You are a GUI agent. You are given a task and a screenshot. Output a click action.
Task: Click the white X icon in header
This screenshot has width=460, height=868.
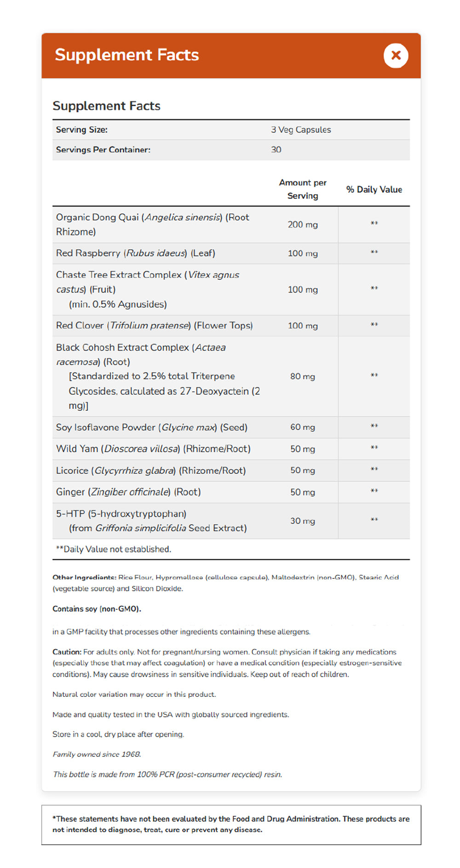(396, 55)
